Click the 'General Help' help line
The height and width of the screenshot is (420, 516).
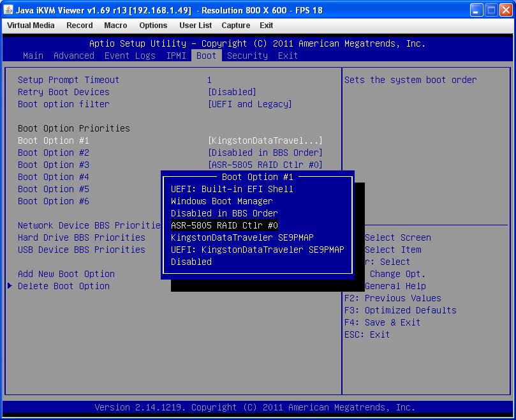pos(395,286)
